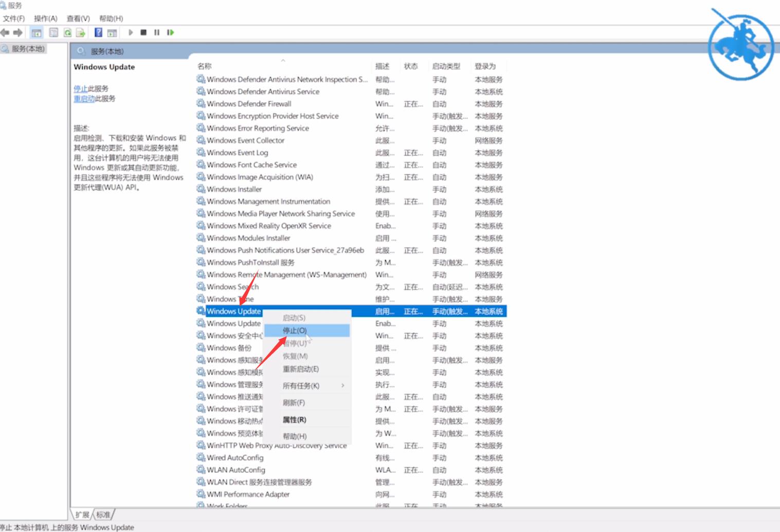Click the gear icon of Windows Font Cache Service
The height and width of the screenshot is (532, 780).
(201, 164)
